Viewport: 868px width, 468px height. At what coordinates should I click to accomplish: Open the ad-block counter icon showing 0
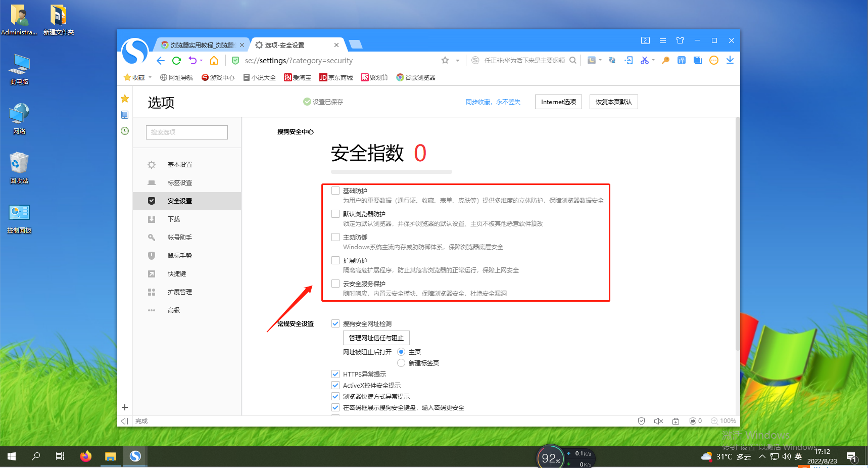[x=696, y=421]
